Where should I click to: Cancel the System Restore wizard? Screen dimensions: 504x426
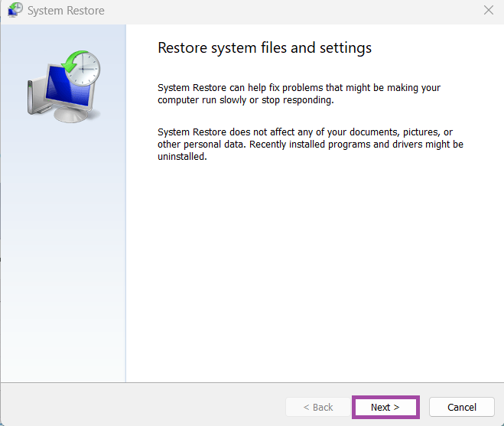[461, 407]
